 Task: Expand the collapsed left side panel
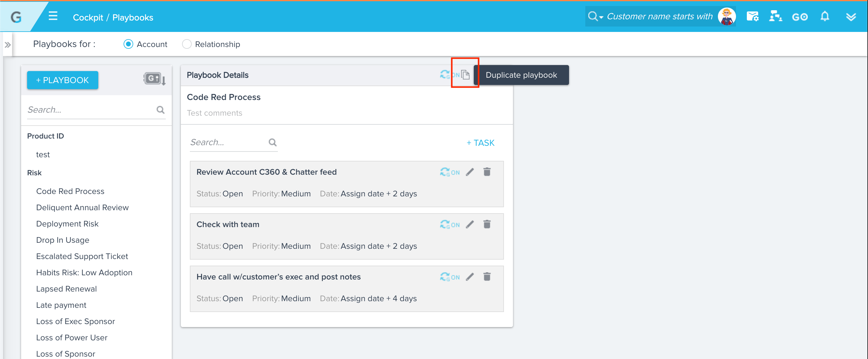click(x=8, y=45)
